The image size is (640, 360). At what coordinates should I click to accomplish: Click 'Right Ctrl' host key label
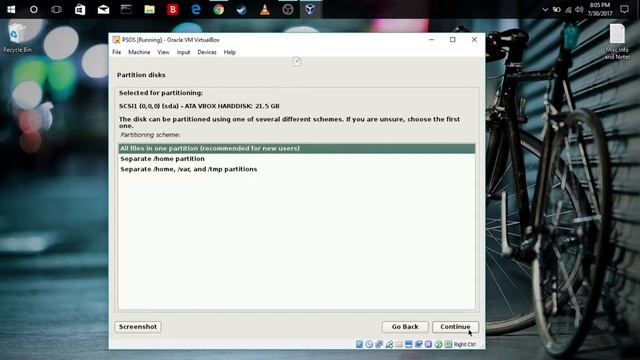464,344
